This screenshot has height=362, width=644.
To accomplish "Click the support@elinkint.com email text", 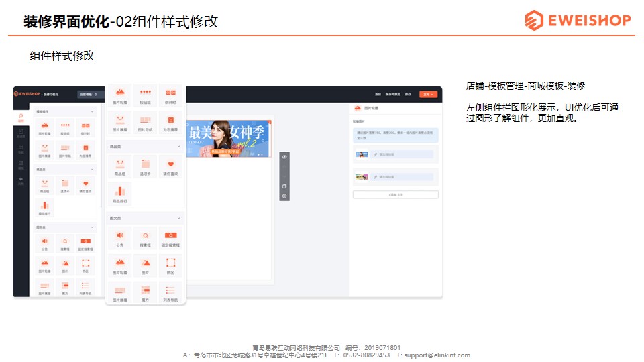I will (437, 355).
